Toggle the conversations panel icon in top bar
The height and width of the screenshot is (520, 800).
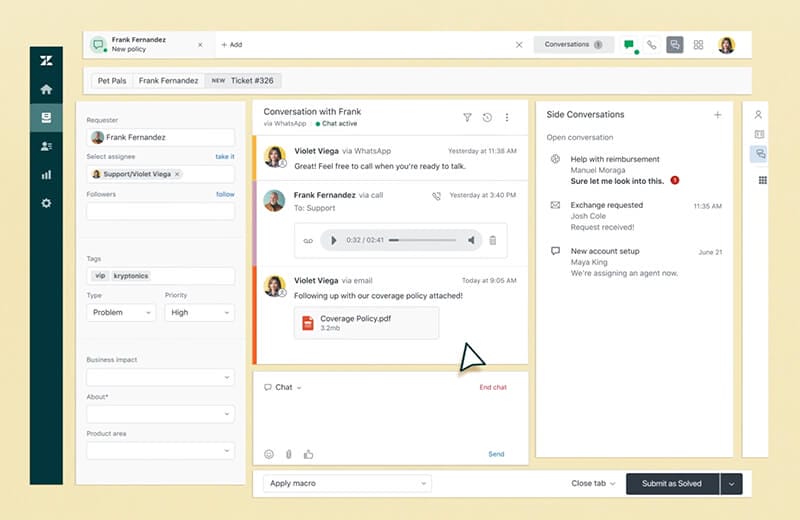pos(674,44)
